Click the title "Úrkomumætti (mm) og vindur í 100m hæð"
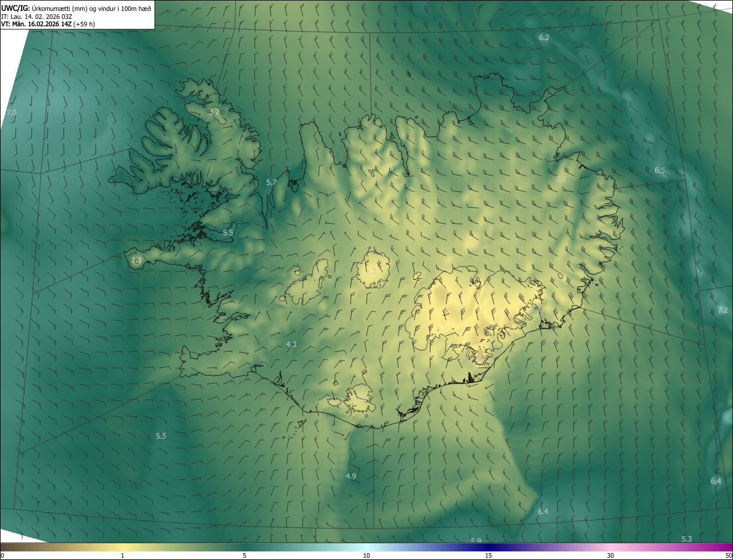Image resolution: width=733 pixels, height=560 pixels. coord(92,8)
